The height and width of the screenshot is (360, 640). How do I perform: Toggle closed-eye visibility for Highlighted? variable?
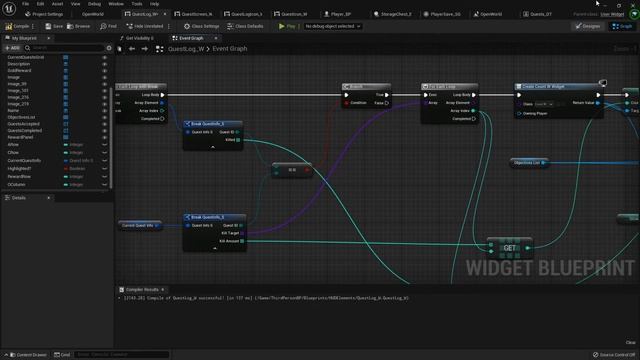pos(104,169)
